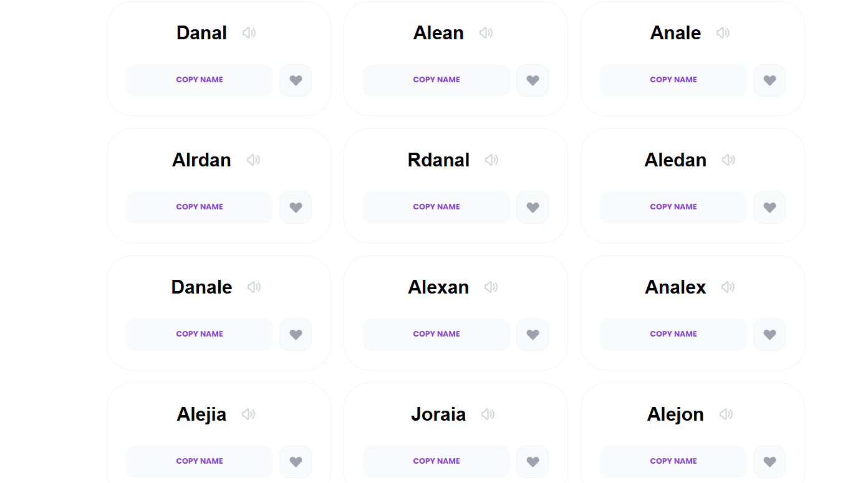Screen dimensions: 868x483
Task: Click the speaker icon next to Alean
Action: click(486, 32)
